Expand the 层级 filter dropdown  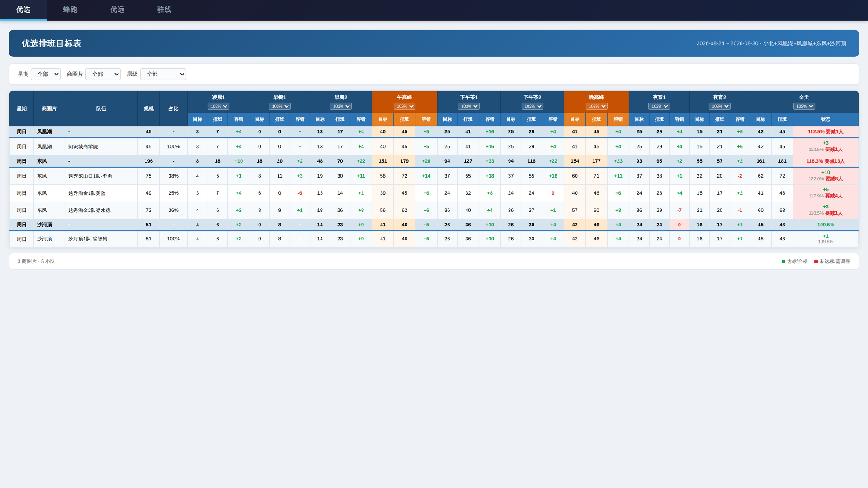163,74
